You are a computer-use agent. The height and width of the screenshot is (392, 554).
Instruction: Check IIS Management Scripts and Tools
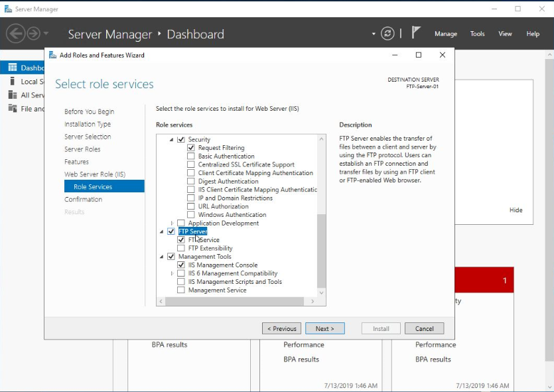[x=181, y=281]
